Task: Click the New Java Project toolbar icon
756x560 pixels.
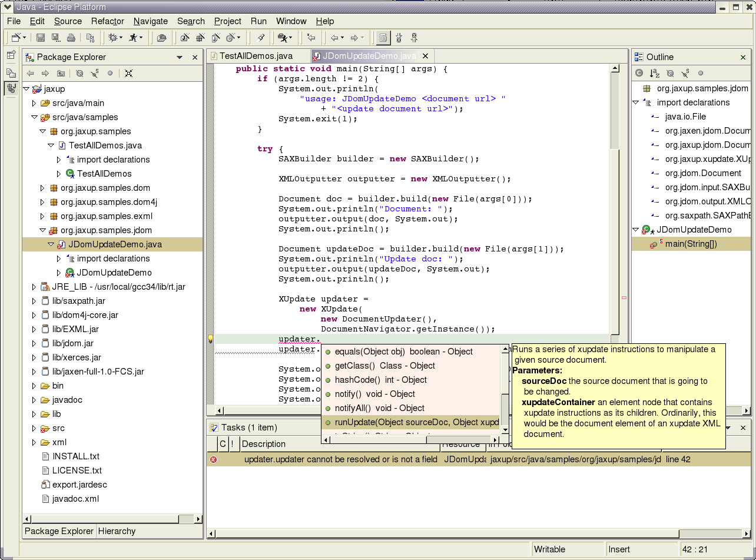Action: pos(184,38)
